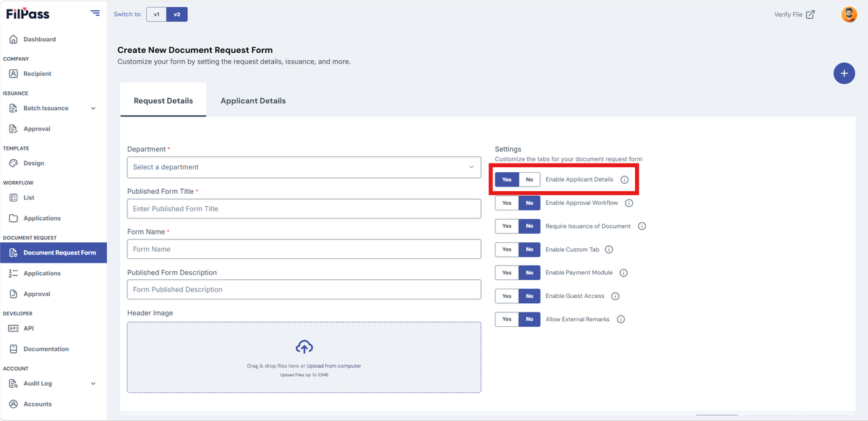The width and height of the screenshot is (868, 421).
Task: Click the Design palette icon in sidebar
Action: click(13, 163)
